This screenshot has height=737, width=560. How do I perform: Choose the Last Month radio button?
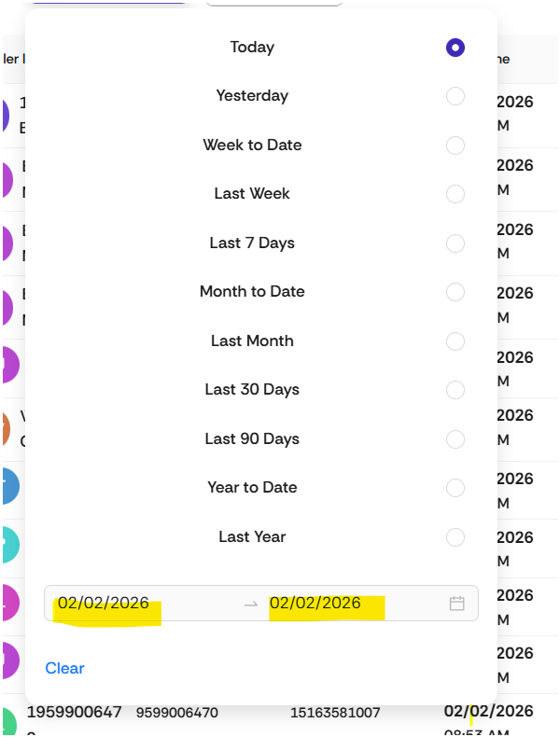pos(455,341)
